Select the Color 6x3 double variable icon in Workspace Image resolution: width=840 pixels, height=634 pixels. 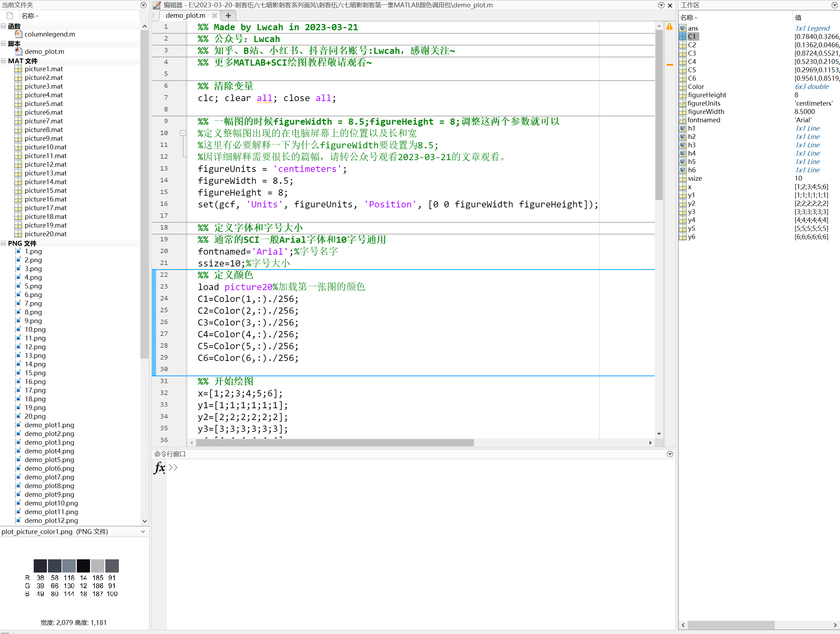point(683,86)
